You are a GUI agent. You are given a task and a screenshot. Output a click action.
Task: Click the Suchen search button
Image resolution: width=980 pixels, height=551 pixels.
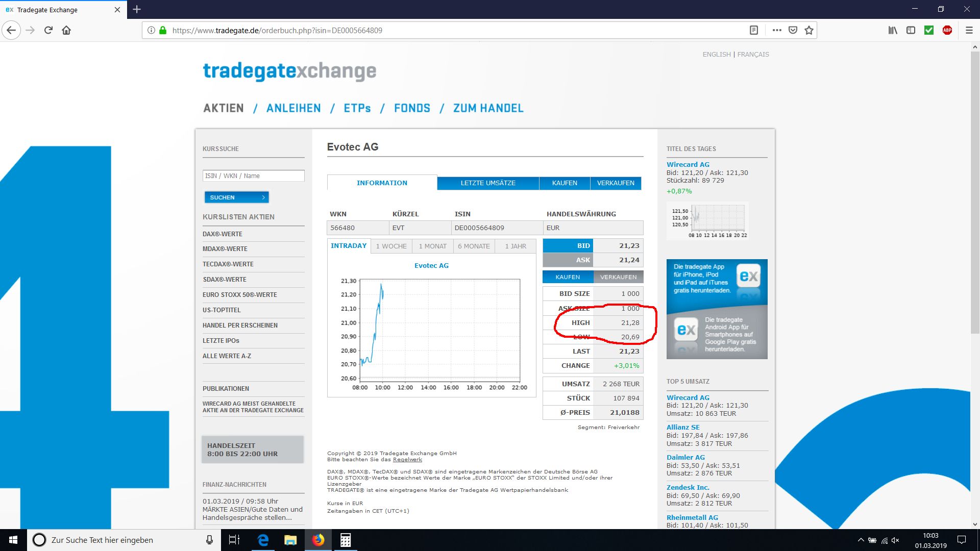point(236,197)
